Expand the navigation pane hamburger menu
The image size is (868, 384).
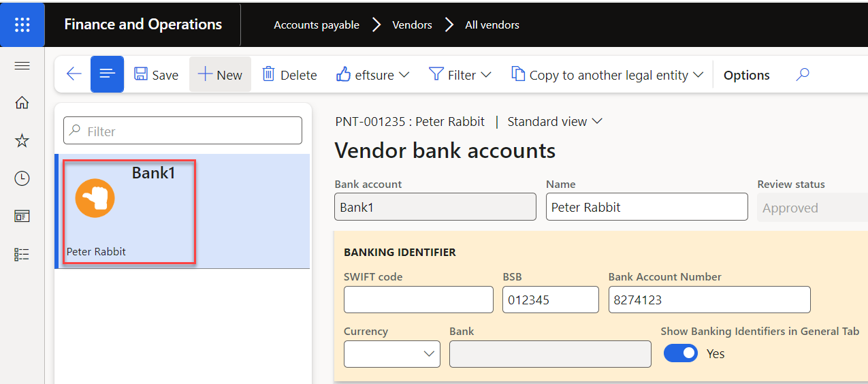[22, 65]
